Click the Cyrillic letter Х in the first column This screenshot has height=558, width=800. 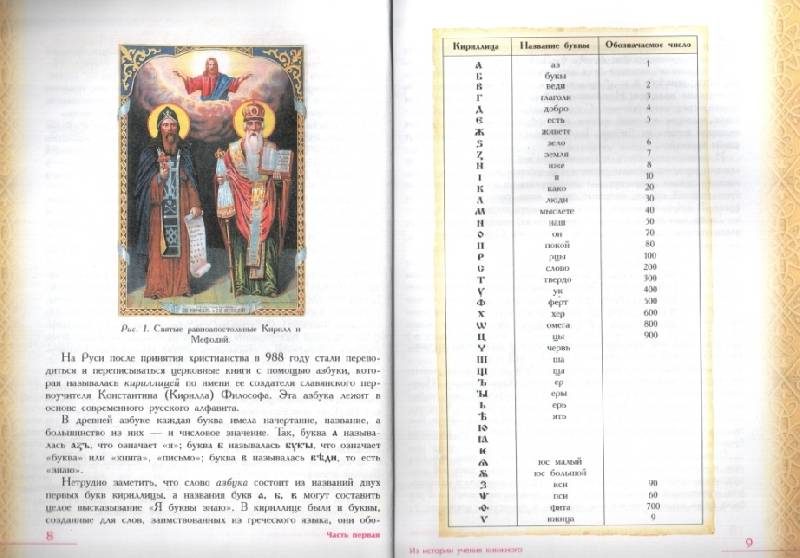coord(481,314)
